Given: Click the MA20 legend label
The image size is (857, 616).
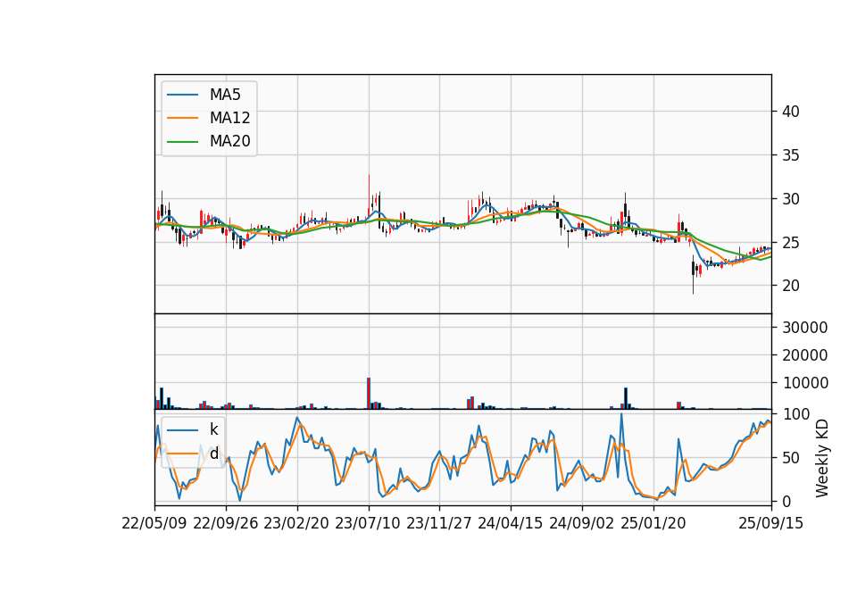Looking at the screenshot, I should point(229,141).
